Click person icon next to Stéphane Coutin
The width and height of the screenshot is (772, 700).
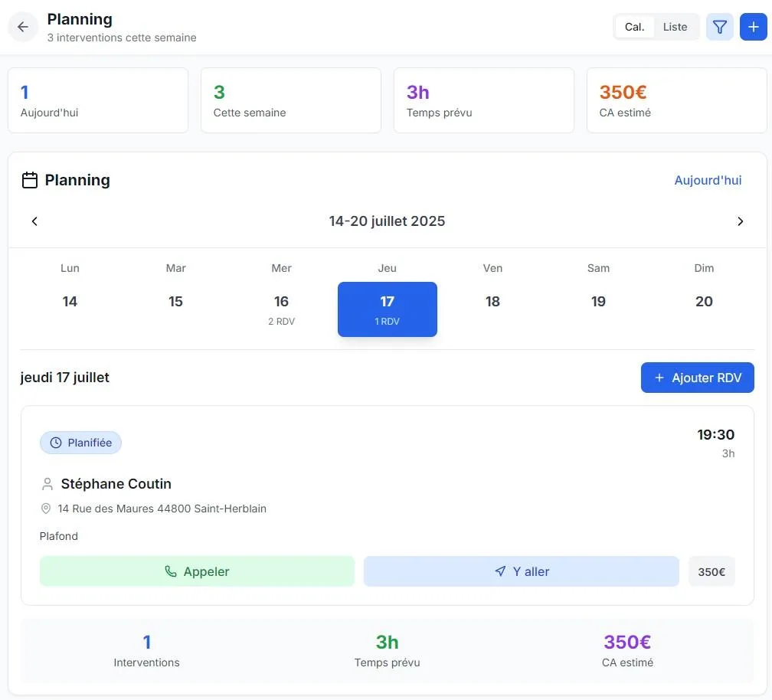coord(47,484)
